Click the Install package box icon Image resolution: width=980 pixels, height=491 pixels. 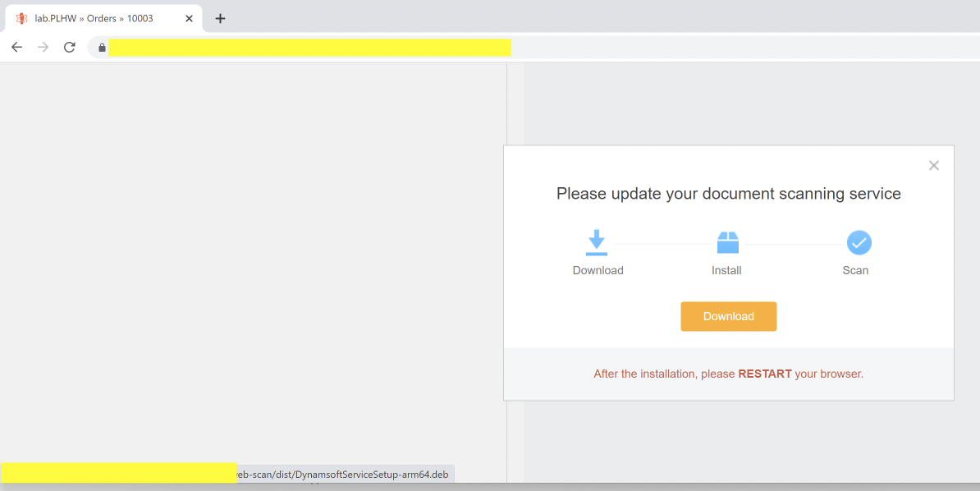pyautogui.click(x=726, y=241)
